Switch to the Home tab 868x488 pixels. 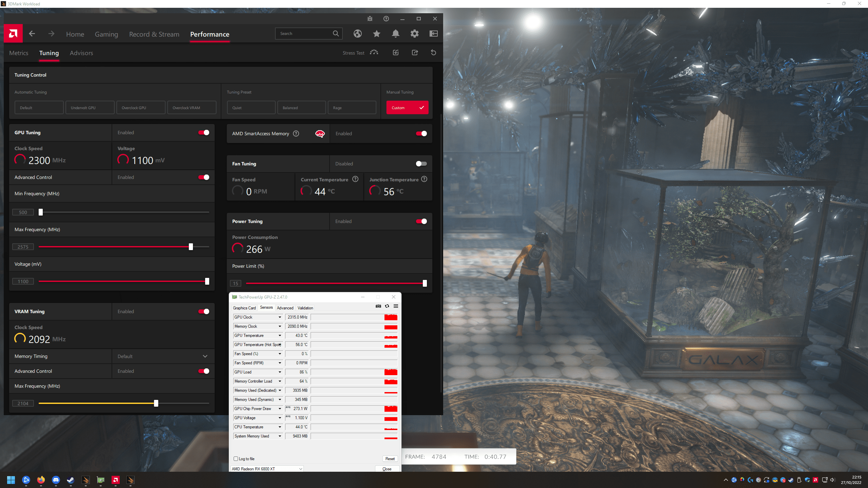(x=75, y=34)
